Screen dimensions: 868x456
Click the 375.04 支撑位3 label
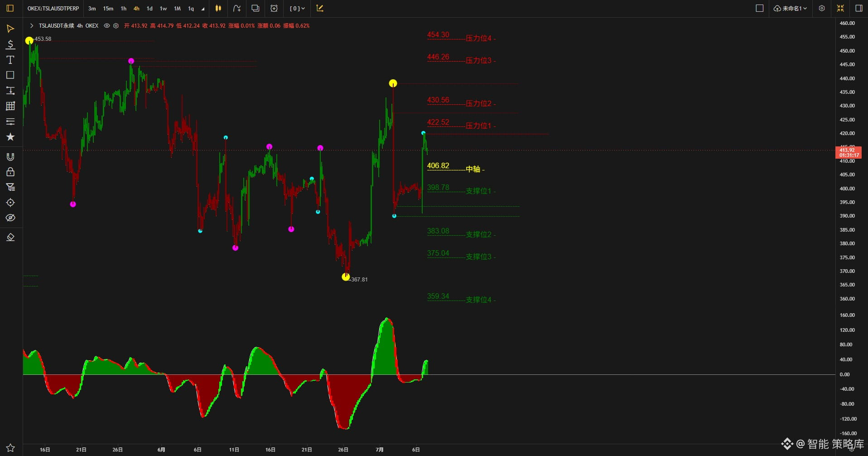pyautogui.click(x=461, y=255)
